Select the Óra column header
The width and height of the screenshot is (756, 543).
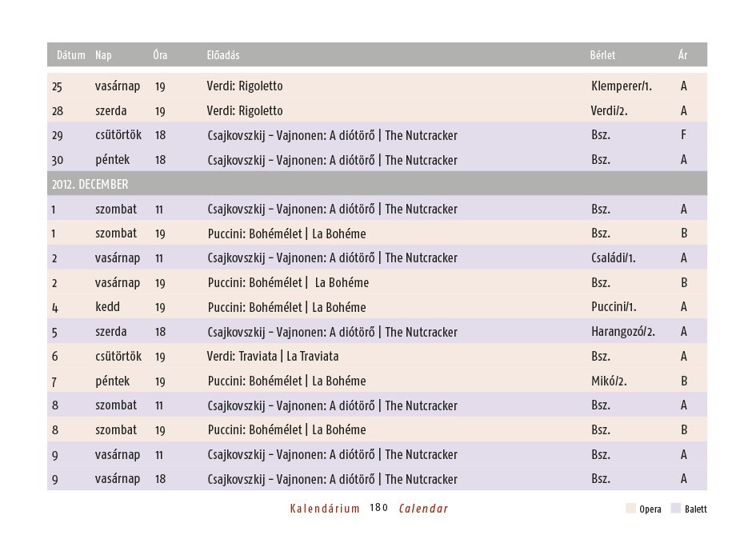[x=160, y=55]
